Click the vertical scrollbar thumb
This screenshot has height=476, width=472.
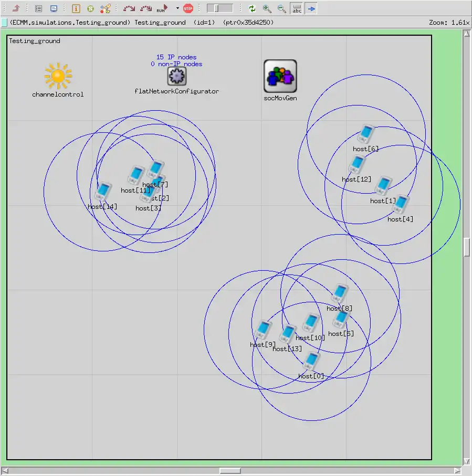pos(467,247)
